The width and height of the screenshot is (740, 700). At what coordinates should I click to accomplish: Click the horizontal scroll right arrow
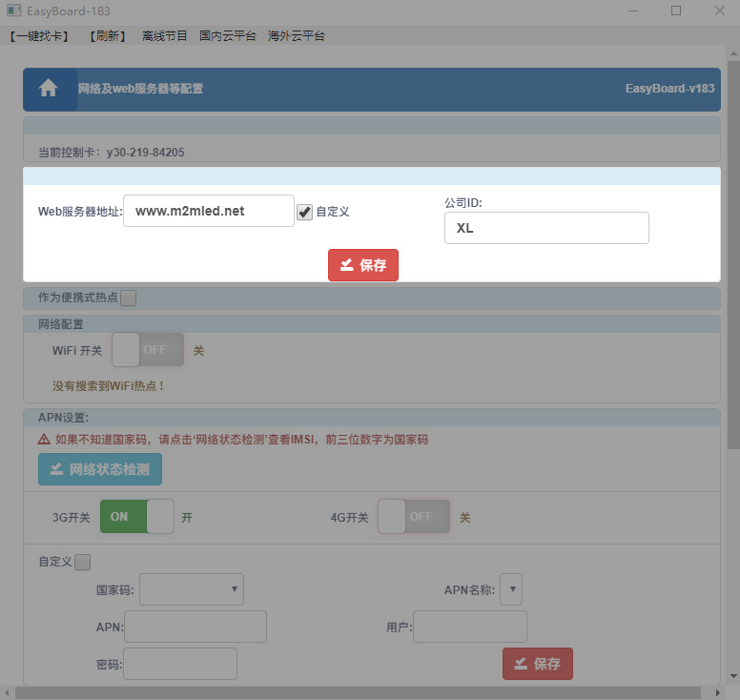717,693
